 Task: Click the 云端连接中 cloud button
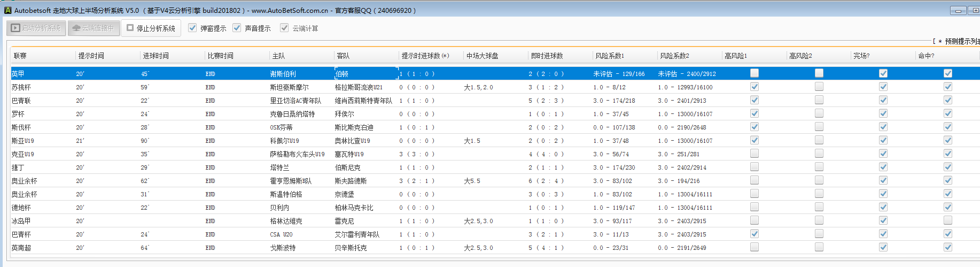pos(94,28)
